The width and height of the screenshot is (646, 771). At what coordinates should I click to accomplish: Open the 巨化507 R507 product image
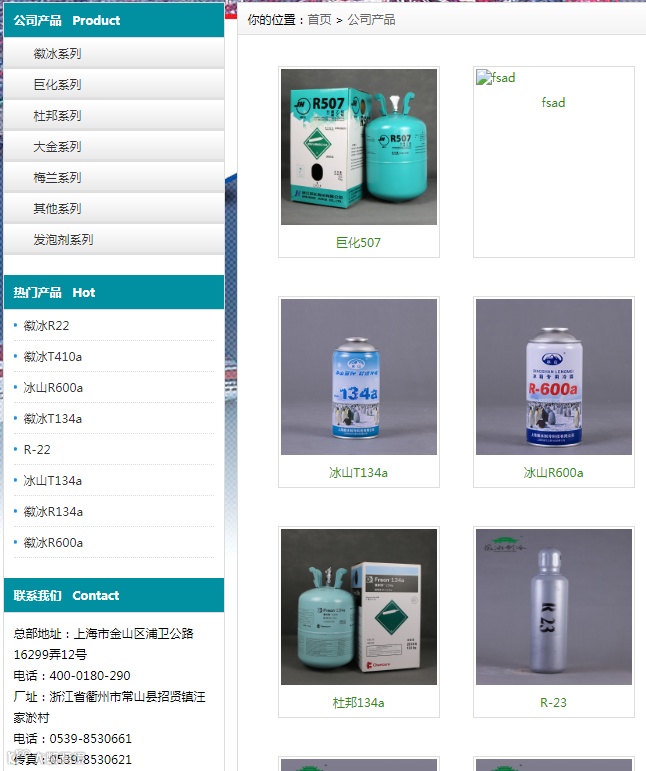pos(359,147)
